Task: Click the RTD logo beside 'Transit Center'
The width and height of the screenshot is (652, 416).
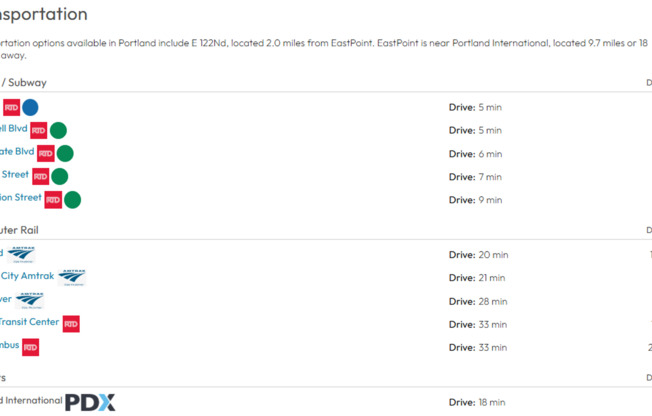Action: pos(70,323)
